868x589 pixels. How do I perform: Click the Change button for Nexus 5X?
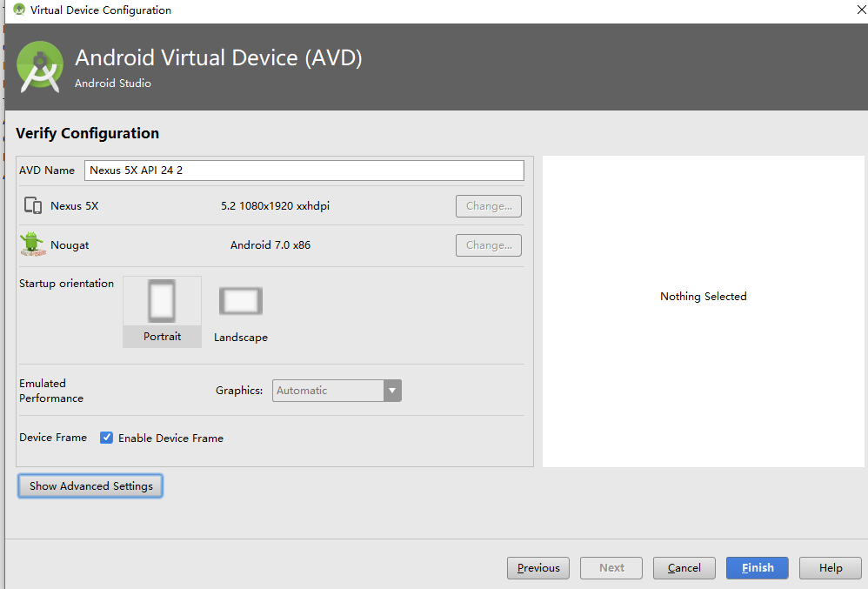(489, 206)
